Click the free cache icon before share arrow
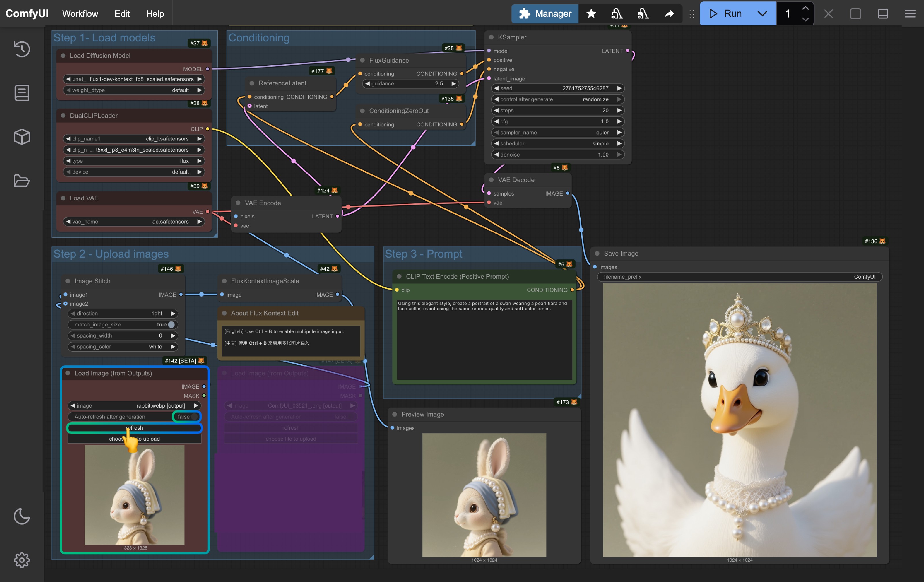The image size is (924, 582). click(643, 14)
